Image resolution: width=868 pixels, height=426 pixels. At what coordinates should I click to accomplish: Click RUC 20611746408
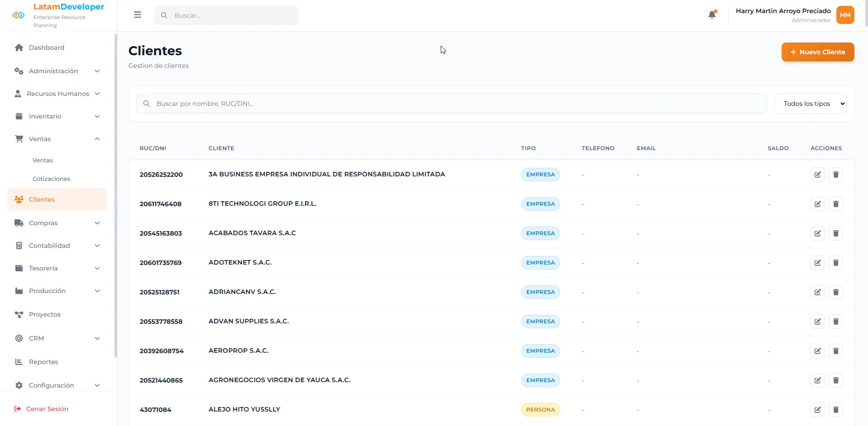[x=160, y=204]
